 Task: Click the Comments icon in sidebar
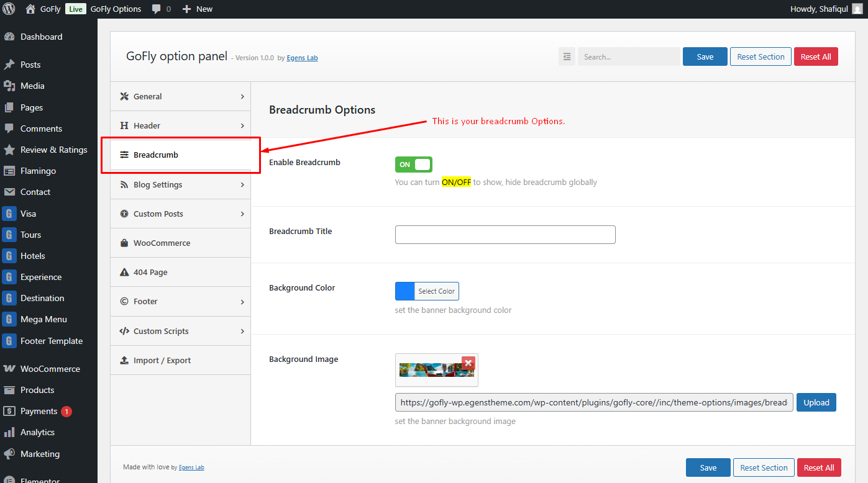click(9, 129)
